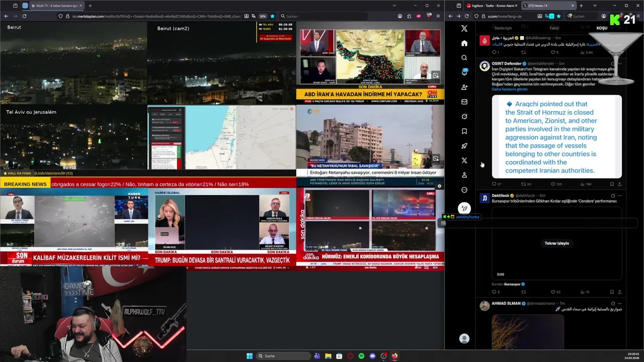Viewport: 644px width, 362px height.
Task: Open File Explorer from the taskbar
Action: (x=328, y=356)
